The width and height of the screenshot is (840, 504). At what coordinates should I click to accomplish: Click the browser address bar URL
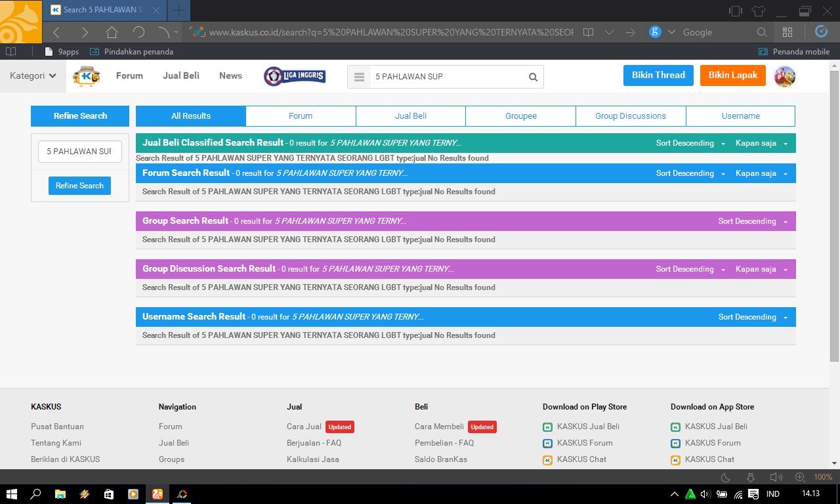[x=391, y=32]
